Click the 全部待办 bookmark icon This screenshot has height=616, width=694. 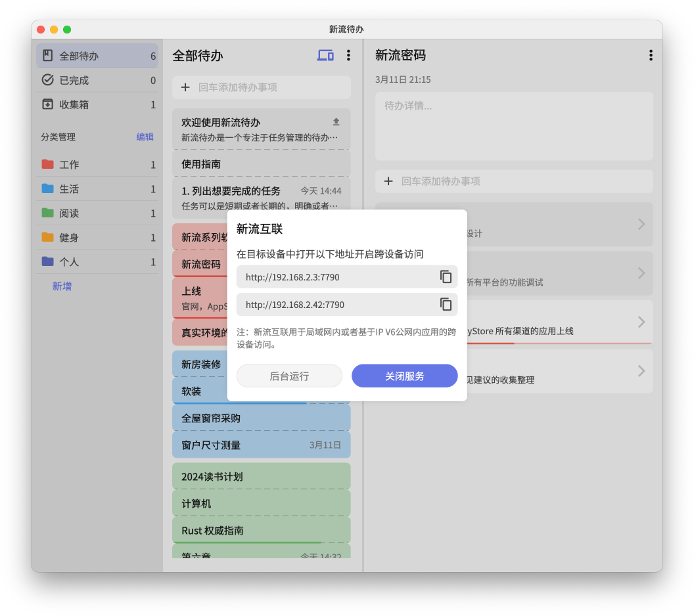[x=47, y=55]
